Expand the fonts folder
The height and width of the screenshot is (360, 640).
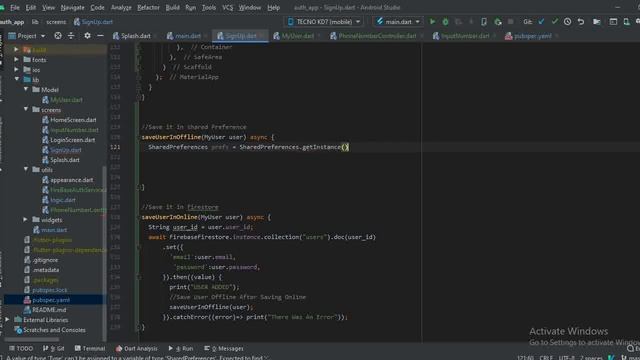16,60
